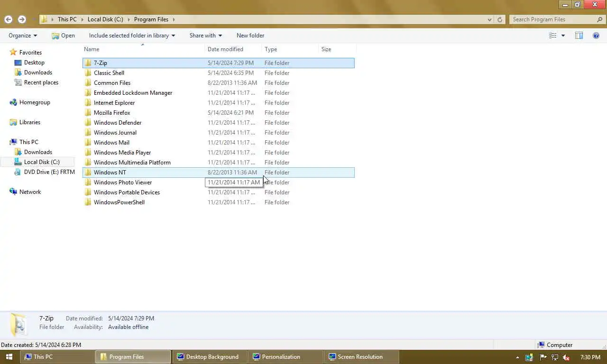Click the Libraries icon in the sidebar
Image resolution: width=607 pixels, height=364 pixels.
13,122
